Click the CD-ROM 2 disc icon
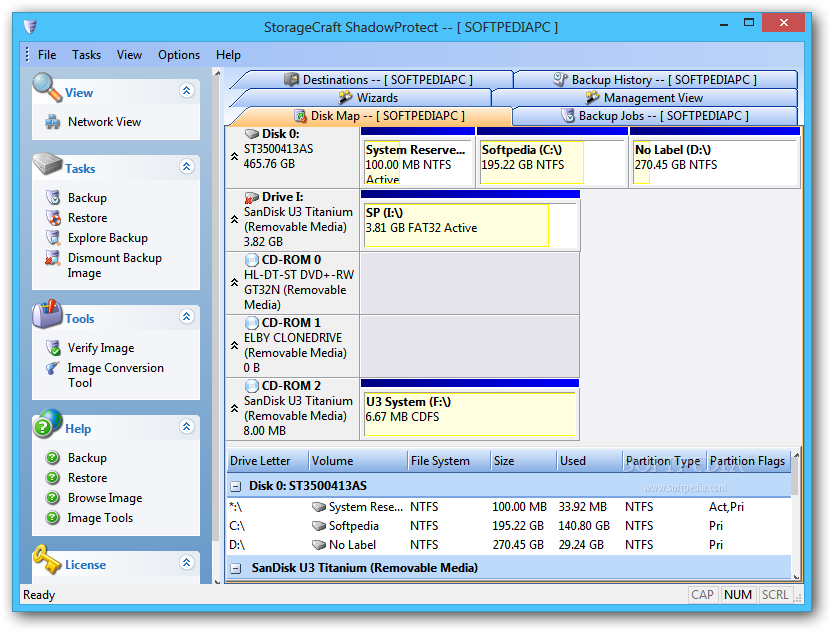The image size is (832, 632). click(252, 386)
